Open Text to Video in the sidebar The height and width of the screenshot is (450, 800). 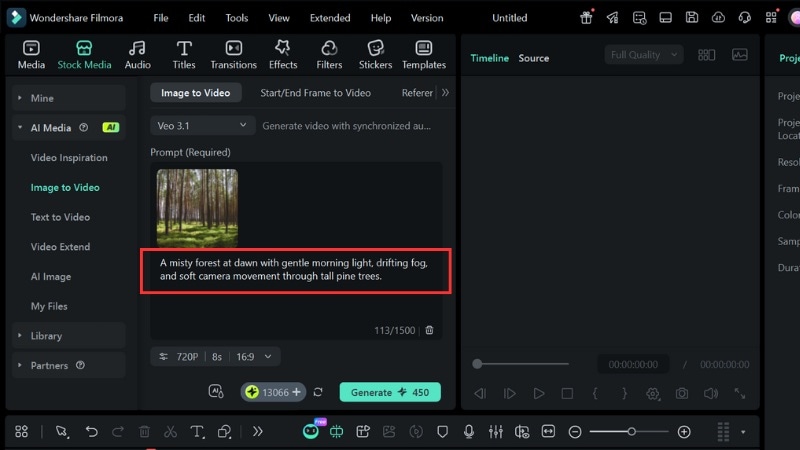[x=60, y=217]
